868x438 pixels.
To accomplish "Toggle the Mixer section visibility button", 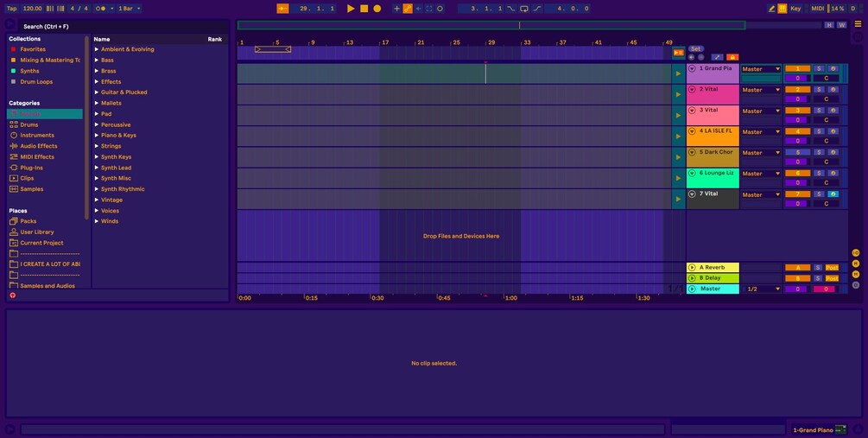I will point(856,274).
